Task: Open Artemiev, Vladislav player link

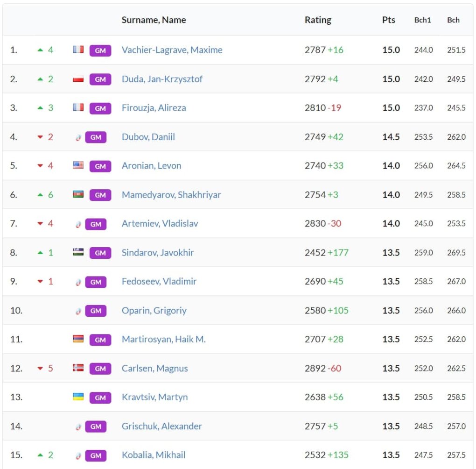Action: tap(160, 224)
